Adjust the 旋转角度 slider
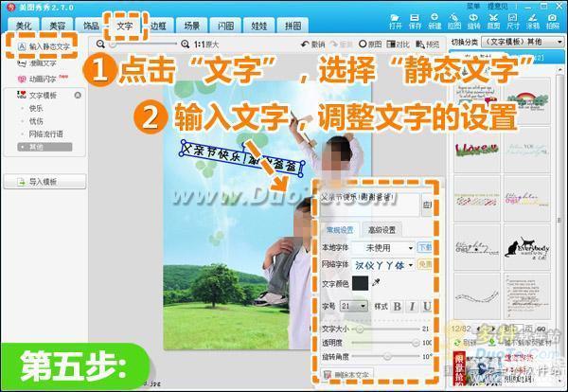This screenshot has height=392, width=568. click(x=385, y=357)
